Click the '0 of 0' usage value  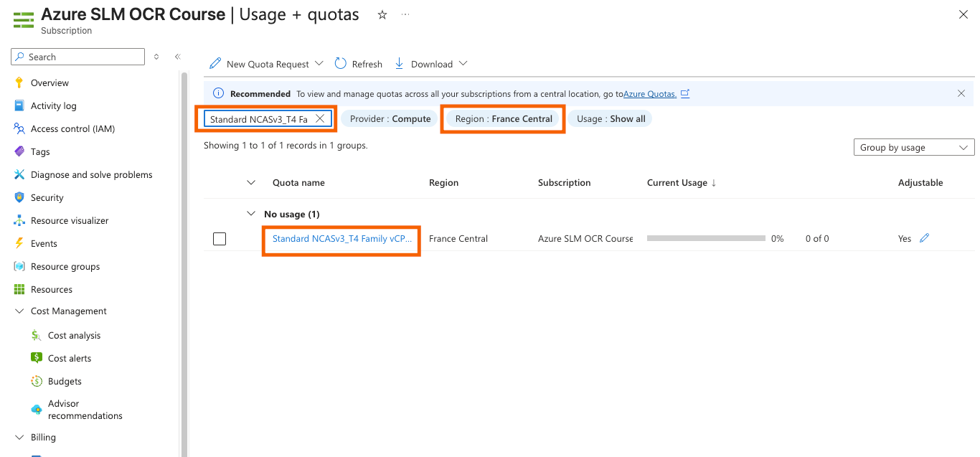pyautogui.click(x=817, y=238)
